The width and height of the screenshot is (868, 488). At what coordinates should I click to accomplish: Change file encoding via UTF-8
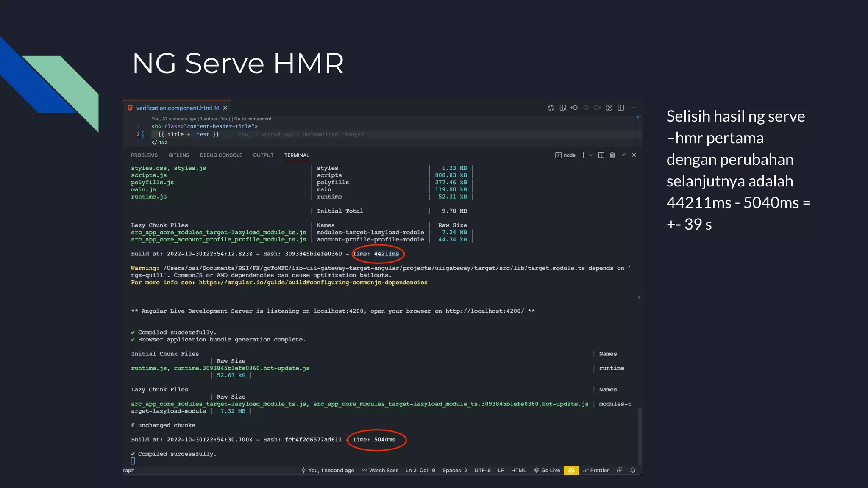click(x=482, y=471)
